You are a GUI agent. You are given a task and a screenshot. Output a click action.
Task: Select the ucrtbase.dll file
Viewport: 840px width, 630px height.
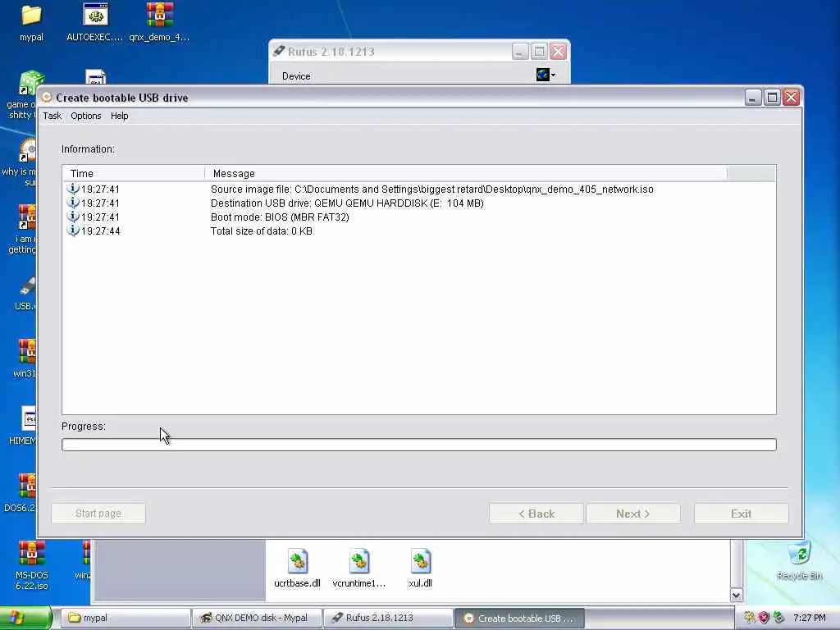[x=297, y=568]
